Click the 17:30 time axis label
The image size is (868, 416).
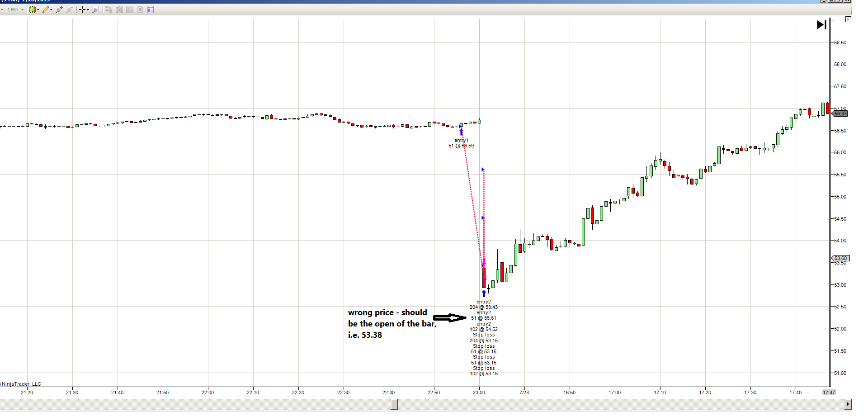(750, 392)
